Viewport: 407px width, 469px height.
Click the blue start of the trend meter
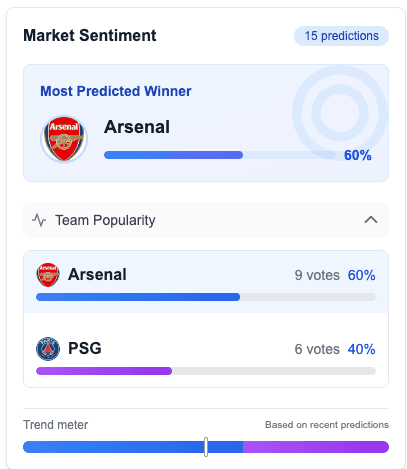coord(113,447)
